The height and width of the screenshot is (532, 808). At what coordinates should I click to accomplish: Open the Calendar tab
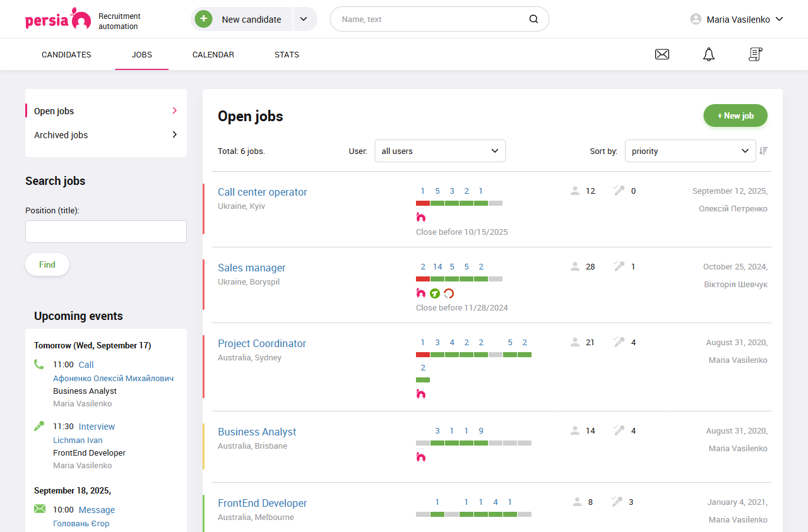point(213,55)
